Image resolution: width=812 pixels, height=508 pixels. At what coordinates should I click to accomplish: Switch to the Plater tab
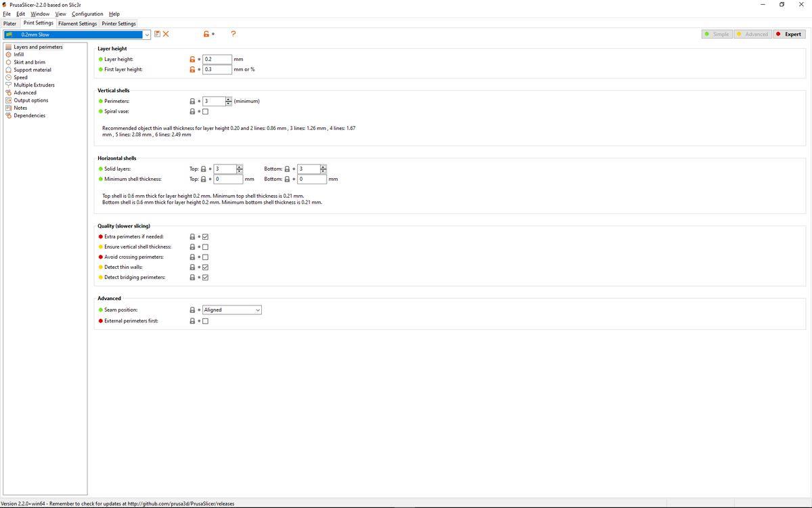(9, 24)
